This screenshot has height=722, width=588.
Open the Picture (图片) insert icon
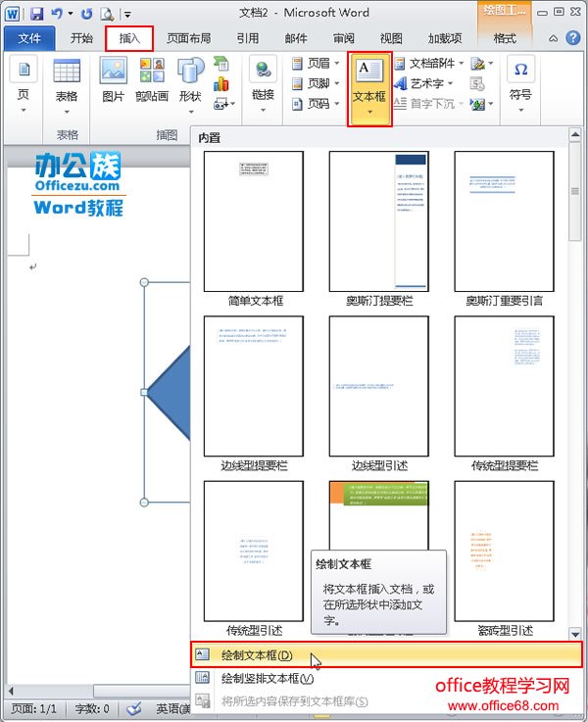113,80
